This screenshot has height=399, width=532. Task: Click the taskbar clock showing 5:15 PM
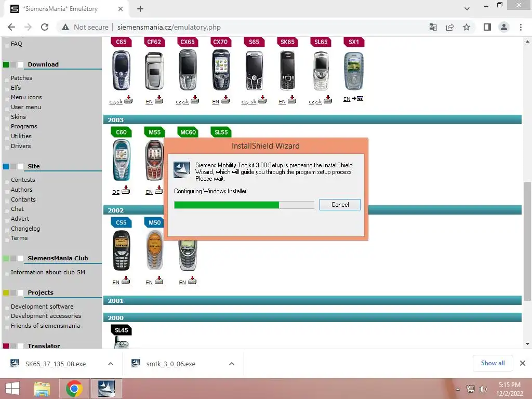coord(509,389)
